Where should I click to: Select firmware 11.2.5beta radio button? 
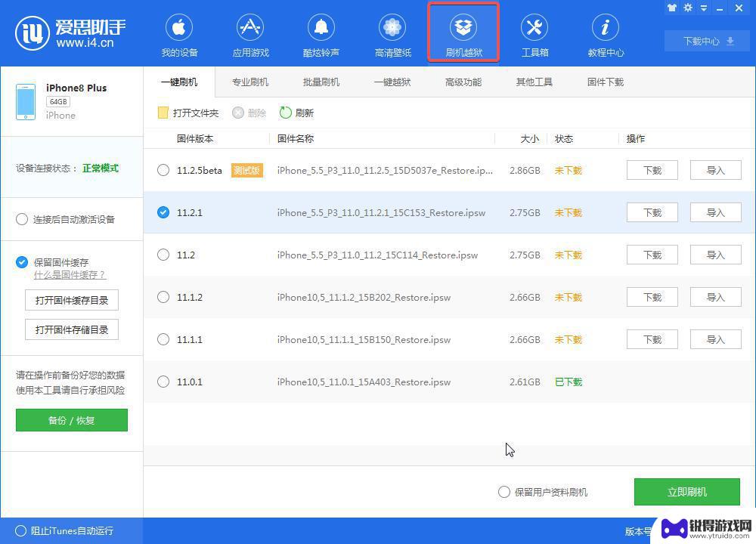point(163,170)
